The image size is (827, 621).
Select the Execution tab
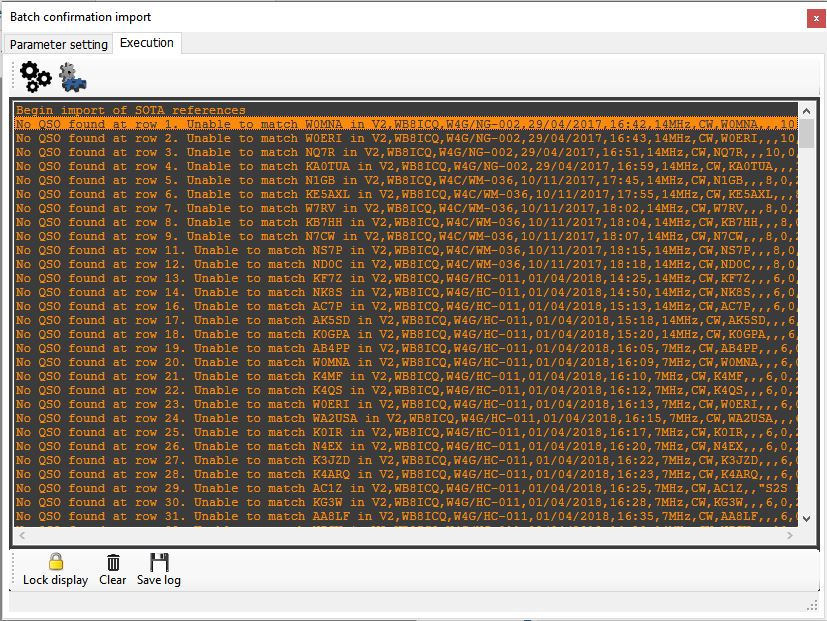point(147,43)
